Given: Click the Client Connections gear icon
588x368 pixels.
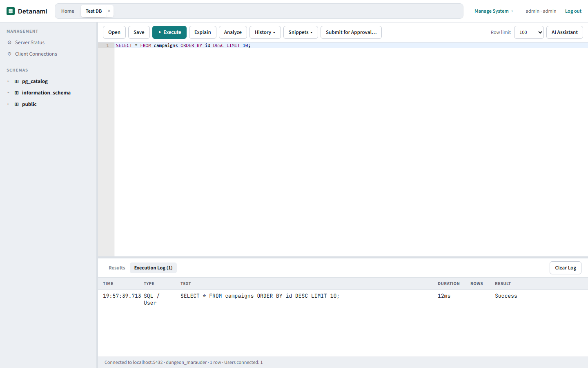Looking at the screenshot, I should [x=9, y=54].
